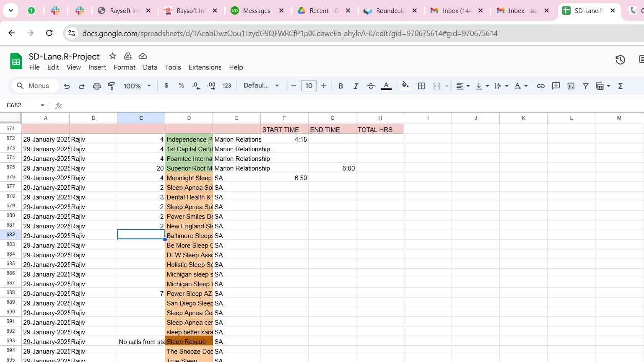
Task: Open the Filter views dropdown
Action: tap(603, 86)
